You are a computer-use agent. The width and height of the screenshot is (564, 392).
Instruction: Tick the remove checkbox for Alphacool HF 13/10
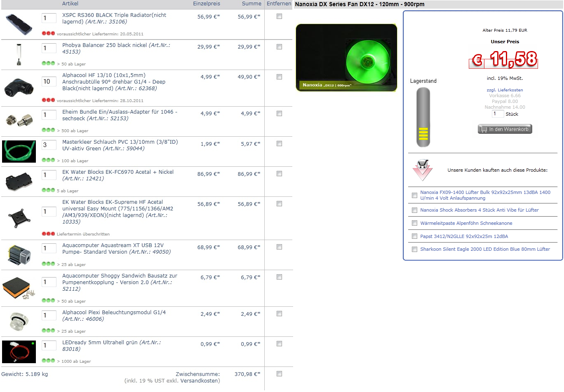coord(279,77)
